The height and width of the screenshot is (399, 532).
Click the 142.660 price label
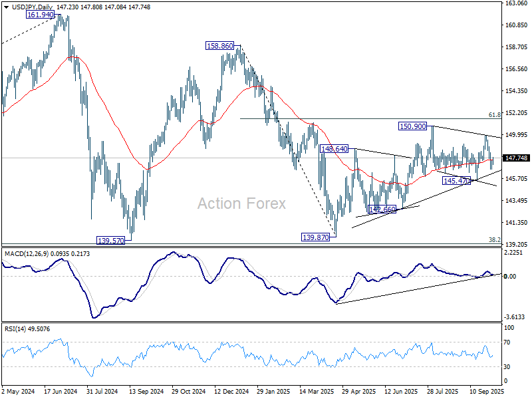[x=382, y=209]
